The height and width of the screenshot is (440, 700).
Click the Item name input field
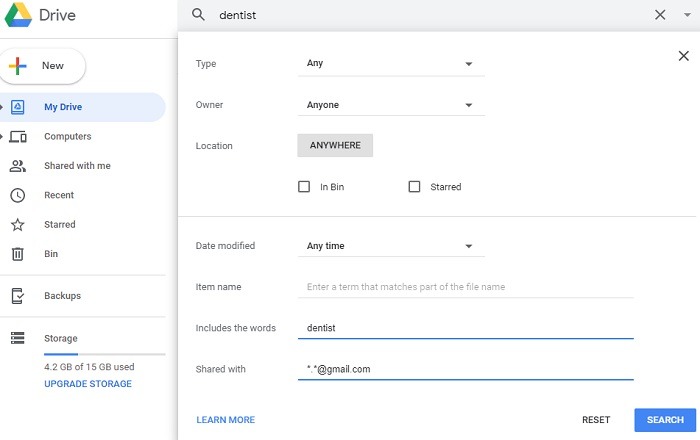point(466,287)
